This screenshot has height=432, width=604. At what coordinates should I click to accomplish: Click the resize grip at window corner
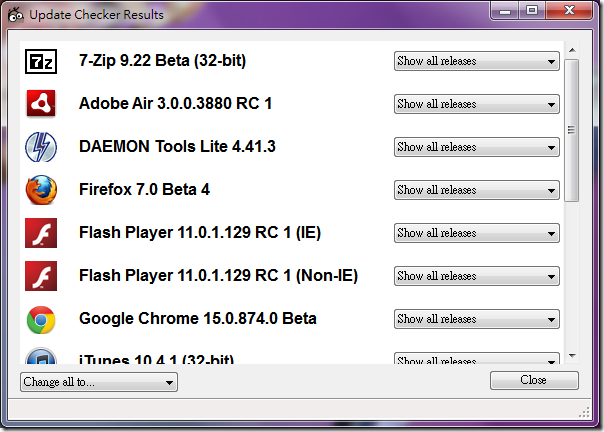click(x=584, y=413)
